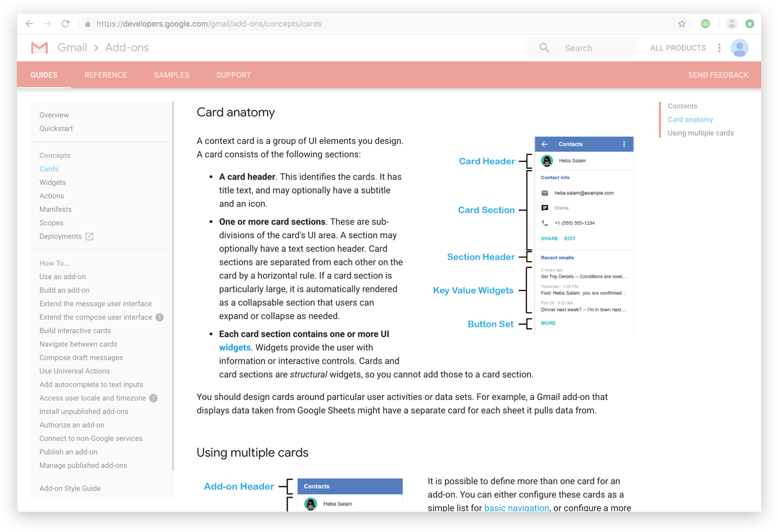The width and height of the screenshot is (778, 532).
Task: Switch to the Support tab
Action: point(234,75)
